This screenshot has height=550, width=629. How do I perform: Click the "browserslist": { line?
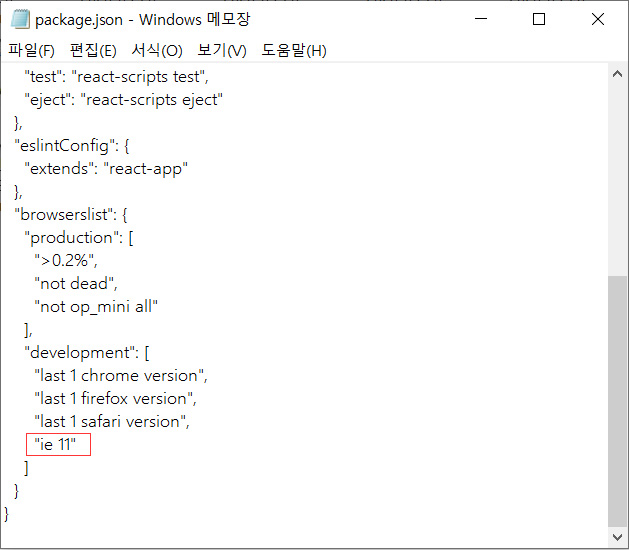click(71, 215)
